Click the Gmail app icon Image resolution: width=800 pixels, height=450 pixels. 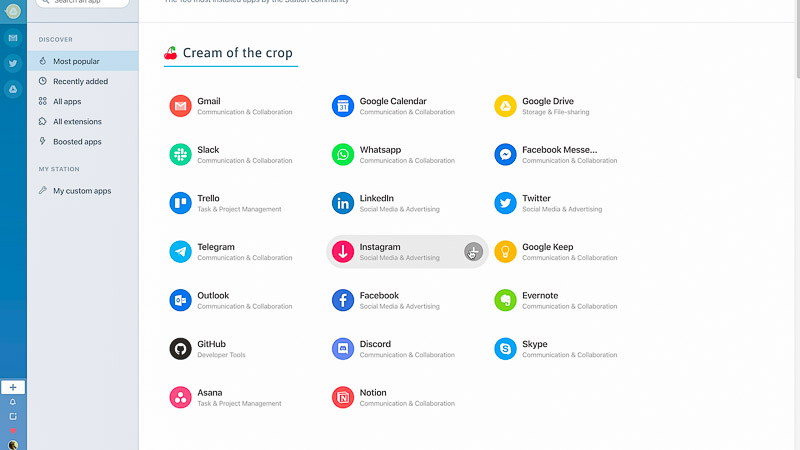[x=180, y=106]
